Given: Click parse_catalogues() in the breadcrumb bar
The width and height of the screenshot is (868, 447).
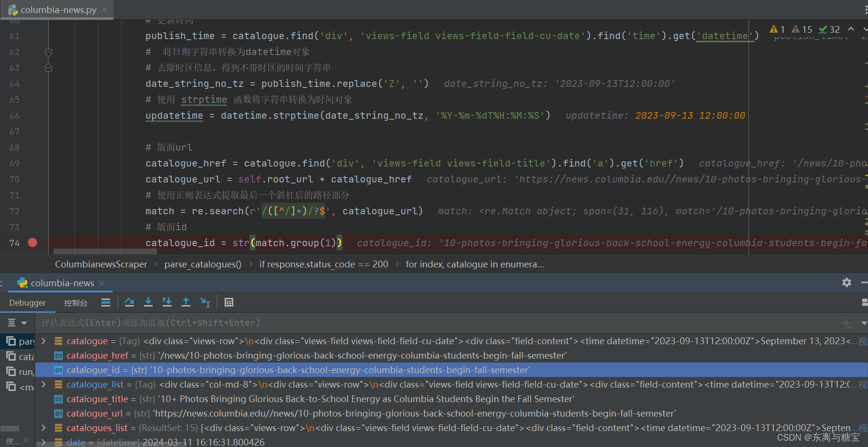Looking at the screenshot, I should pos(203,264).
